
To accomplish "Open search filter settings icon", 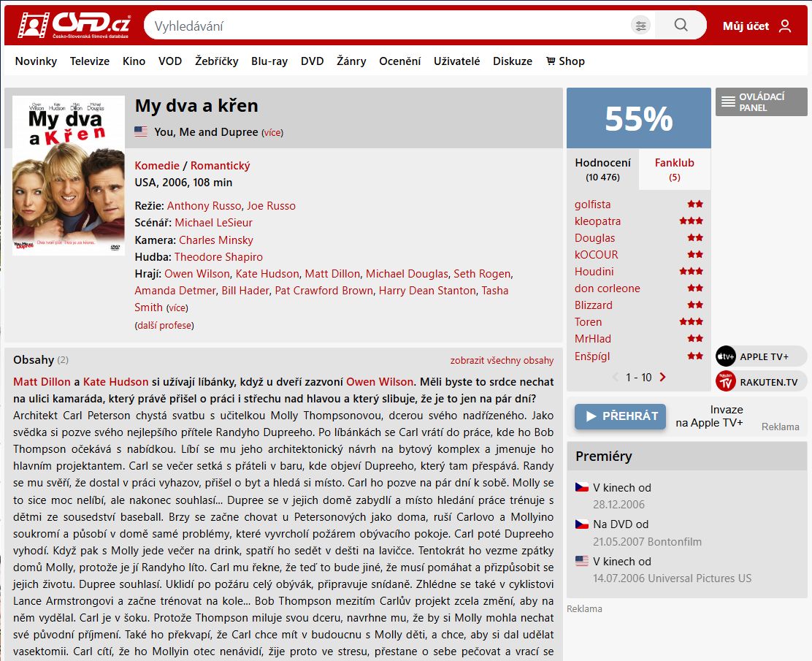I will [640, 26].
